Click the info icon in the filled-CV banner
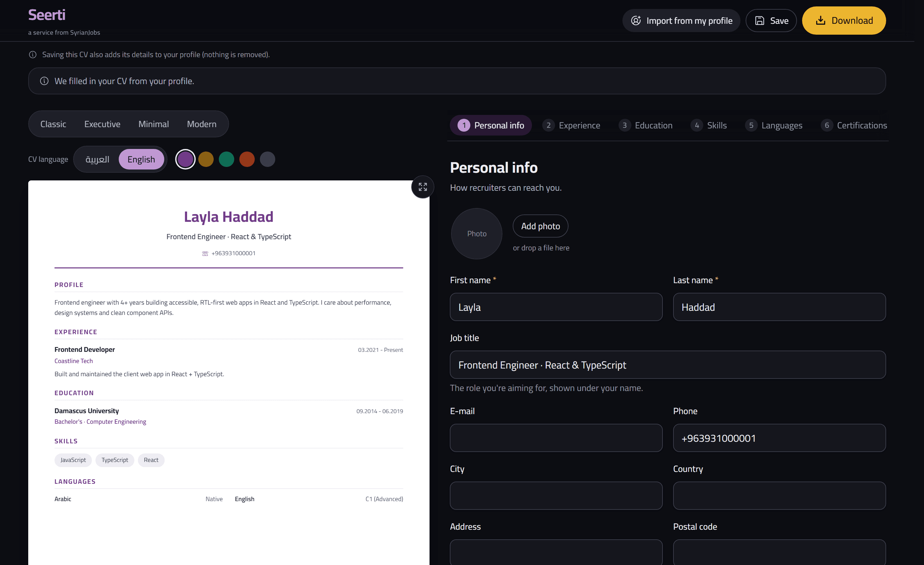The width and height of the screenshot is (924, 565). click(x=44, y=81)
